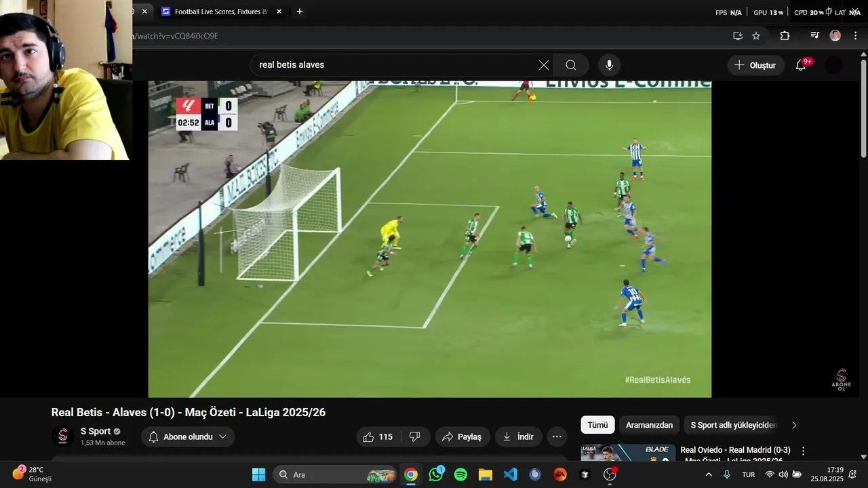Select S Sport adlı yükleyiciden chip
The image size is (868, 488).
(734, 425)
